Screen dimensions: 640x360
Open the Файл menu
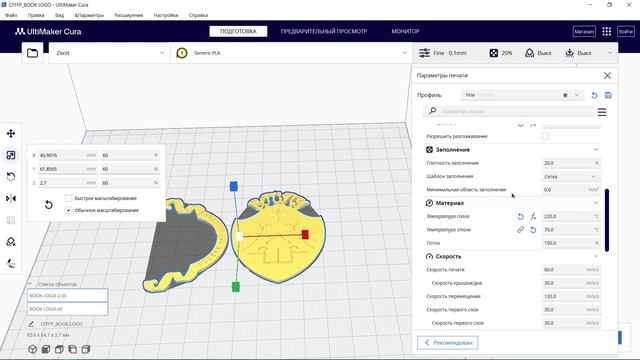[11, 15]
